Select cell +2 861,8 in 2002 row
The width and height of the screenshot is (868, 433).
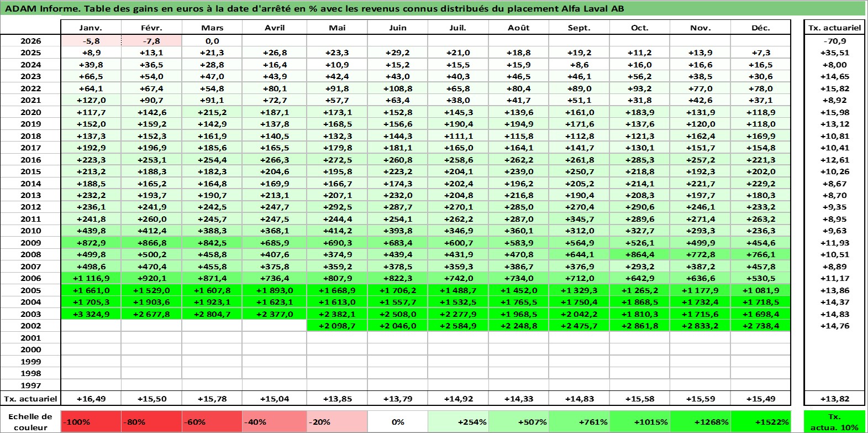tap(640, 326)
